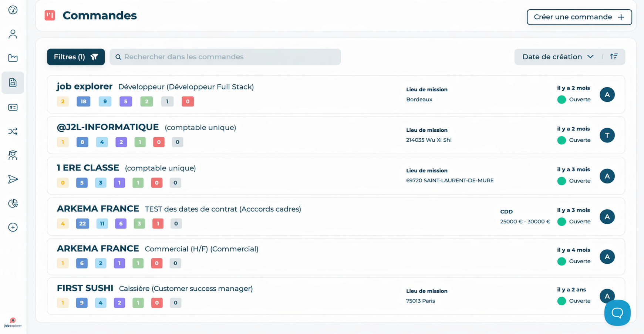Open the graduation cap icon in sidebar

point(13,155)
